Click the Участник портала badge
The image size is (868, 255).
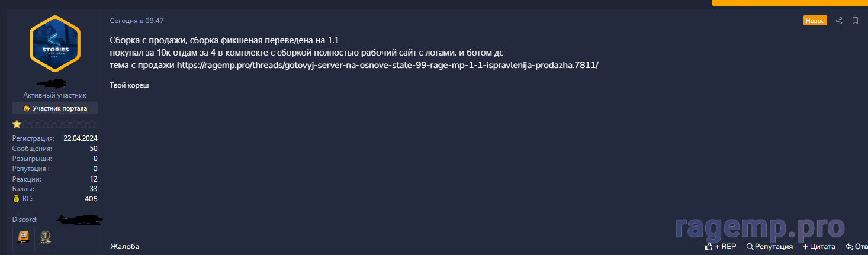pyautogui.click(x=55, y=108)
